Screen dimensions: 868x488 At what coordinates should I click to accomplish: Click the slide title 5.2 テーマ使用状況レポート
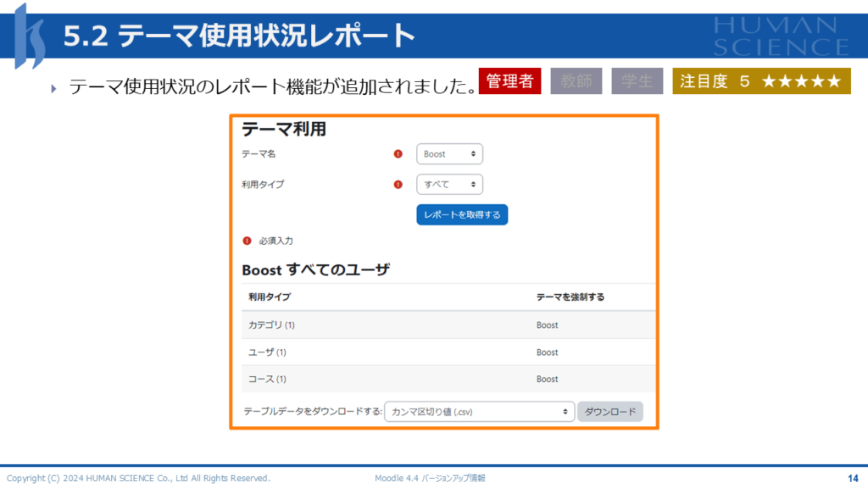click(239, 36)
